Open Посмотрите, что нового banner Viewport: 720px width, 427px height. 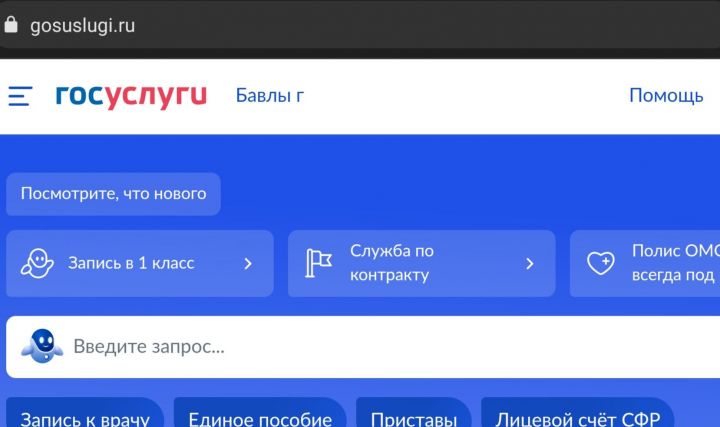click(113, 194)
